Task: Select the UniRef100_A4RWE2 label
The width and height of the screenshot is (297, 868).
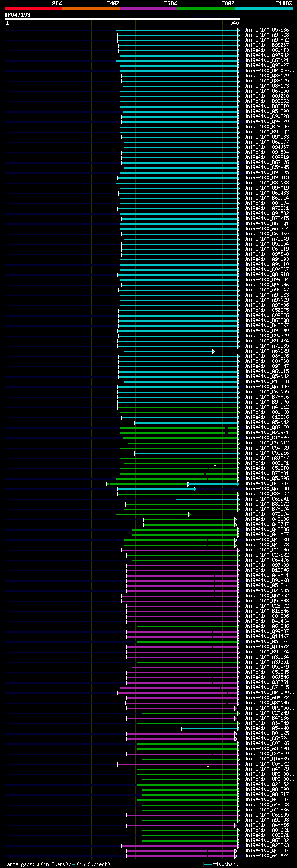Action: 266,407
